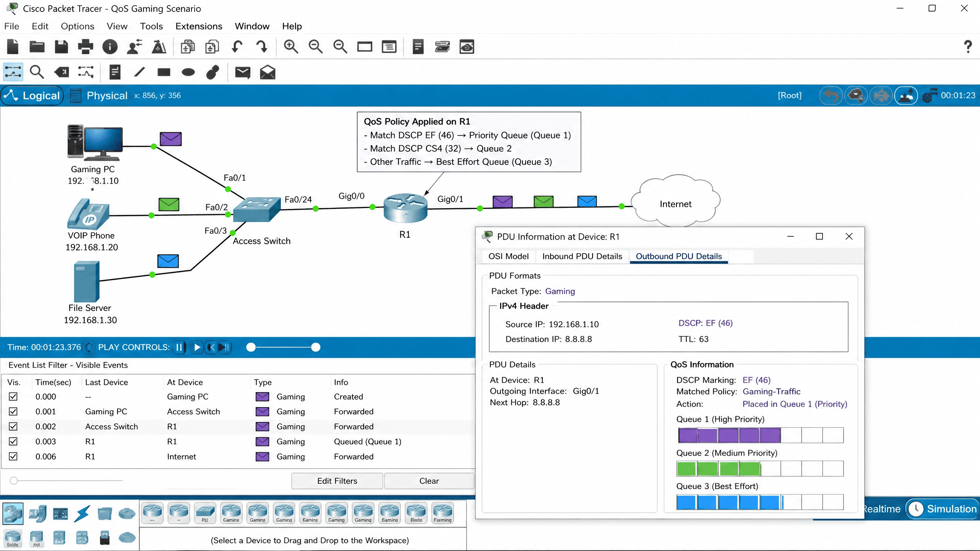
Task: Click the Internet cloud
Action: (x=676, y=201)
